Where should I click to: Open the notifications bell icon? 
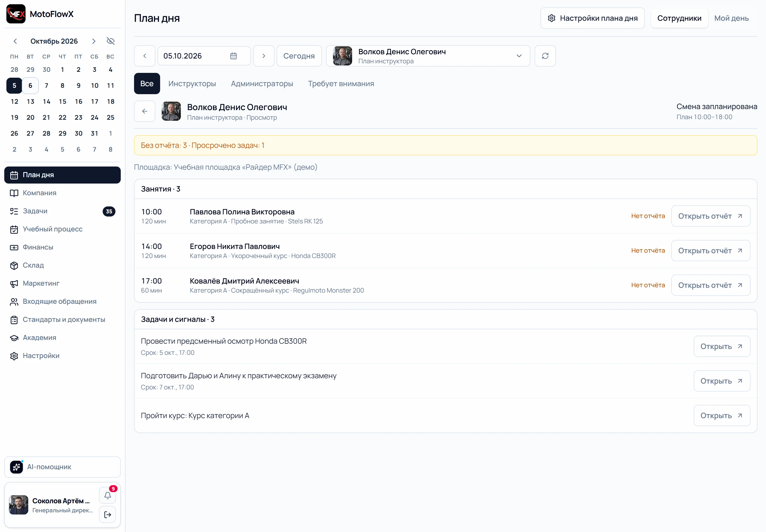click(108, 495)
